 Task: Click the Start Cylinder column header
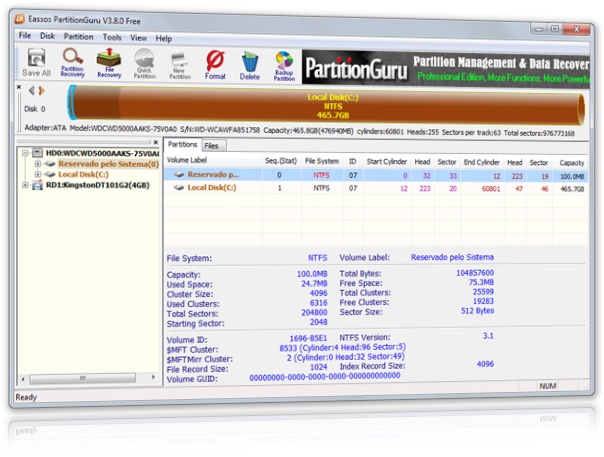387,162
